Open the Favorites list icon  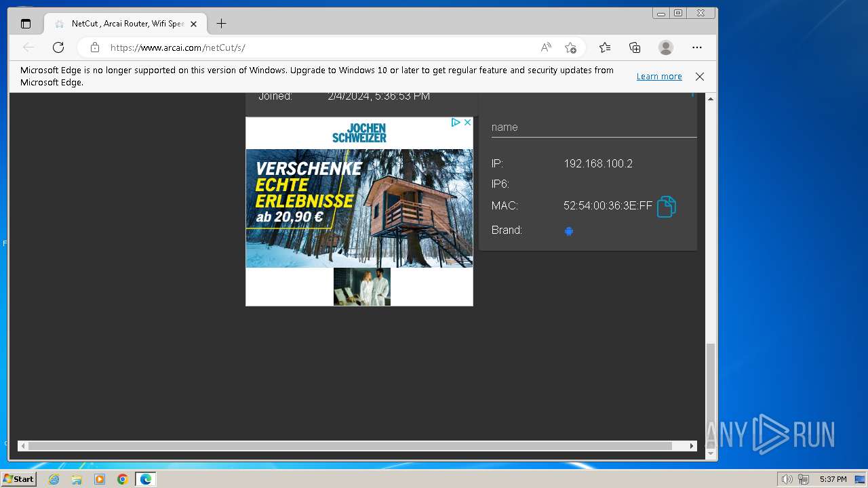pyautogui.click(x=605, y=47)
